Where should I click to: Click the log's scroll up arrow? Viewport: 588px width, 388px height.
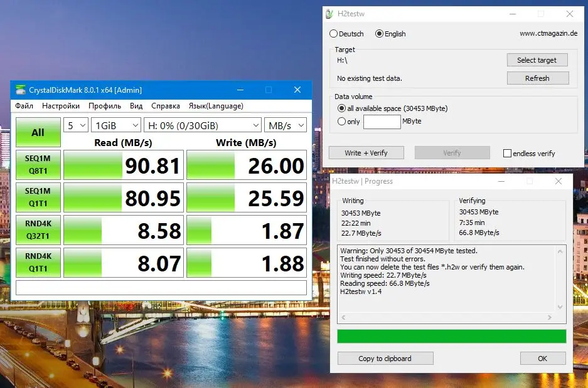560,251
